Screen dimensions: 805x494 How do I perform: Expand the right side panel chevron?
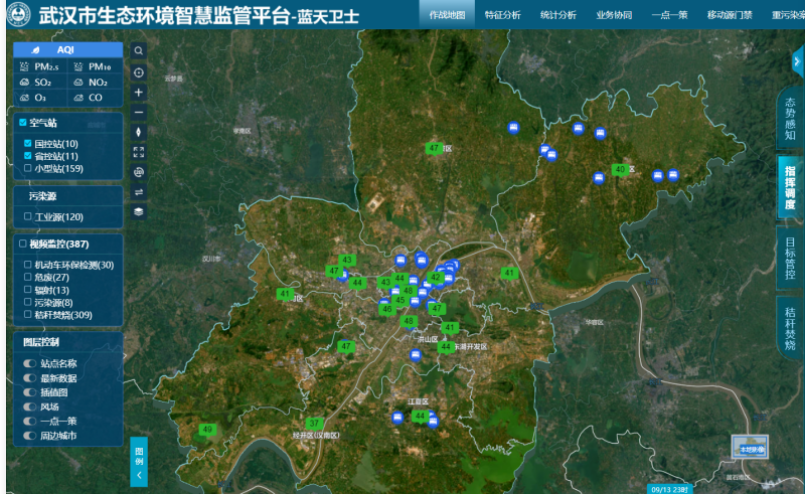796,61
